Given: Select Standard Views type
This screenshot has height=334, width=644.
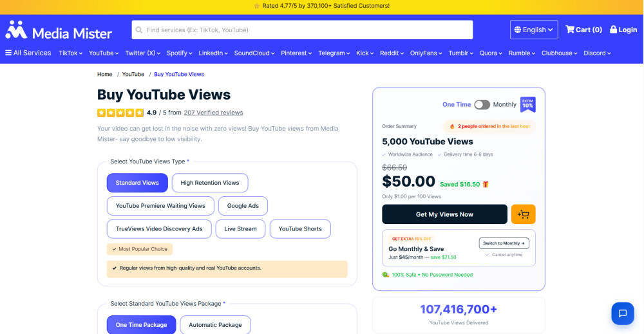Looking at the screenshot, I should click(x=137, y=183).
